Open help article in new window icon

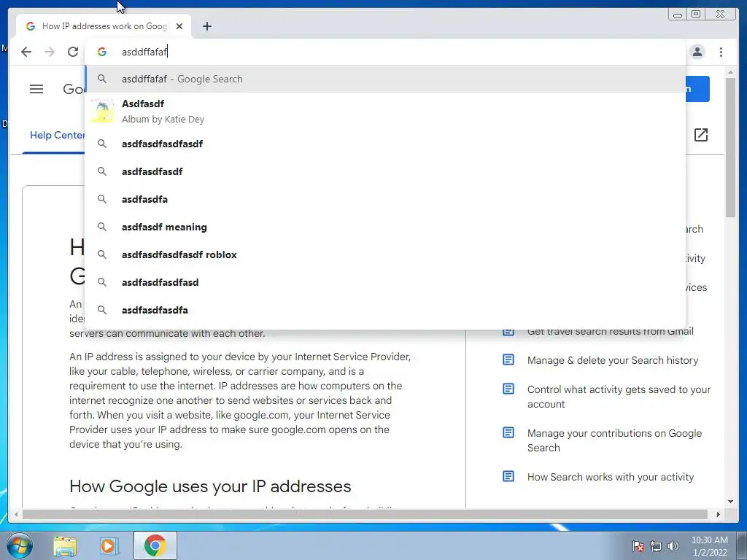pos(701,135)
